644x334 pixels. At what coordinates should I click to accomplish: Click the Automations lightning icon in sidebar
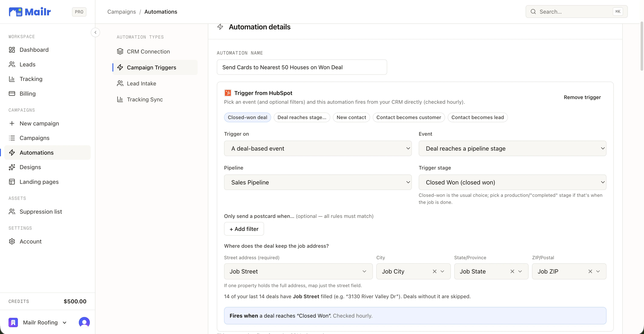coord(12,153)
